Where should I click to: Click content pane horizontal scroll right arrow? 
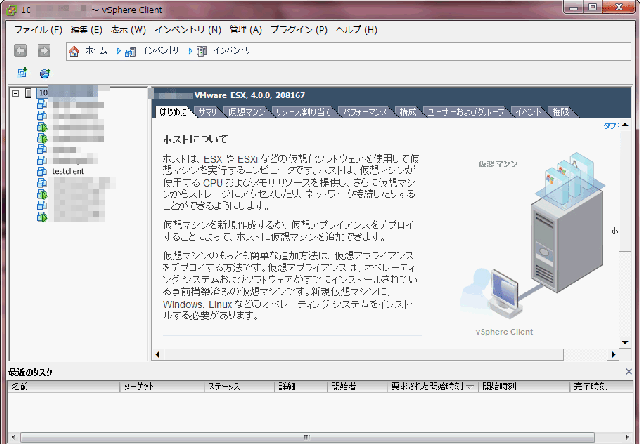point(613,355)
